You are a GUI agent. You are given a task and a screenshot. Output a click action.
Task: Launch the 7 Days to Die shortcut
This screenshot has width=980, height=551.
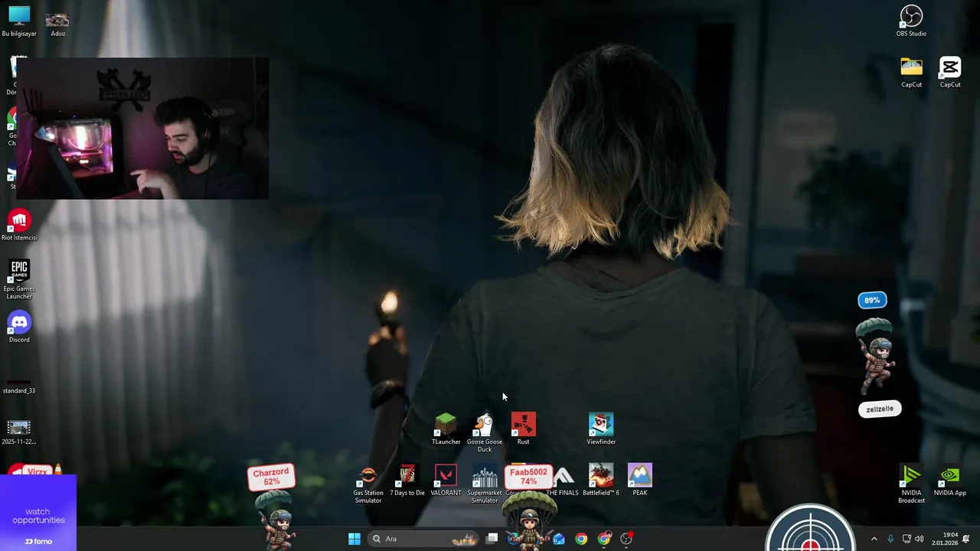tap(407, 480)
